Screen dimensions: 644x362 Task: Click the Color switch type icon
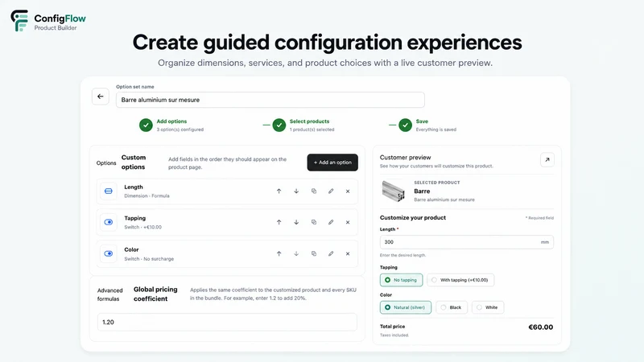click(x=109, y=253)
